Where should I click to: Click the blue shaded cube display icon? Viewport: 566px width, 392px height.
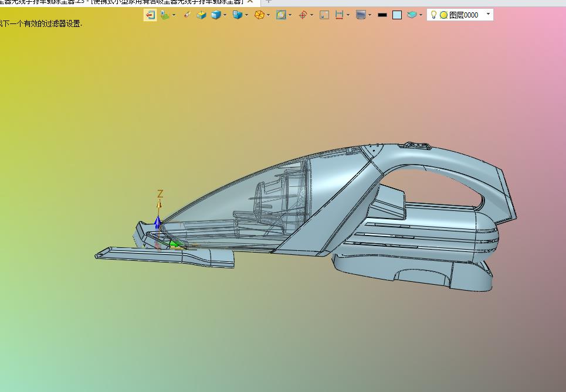click(216, 15)
